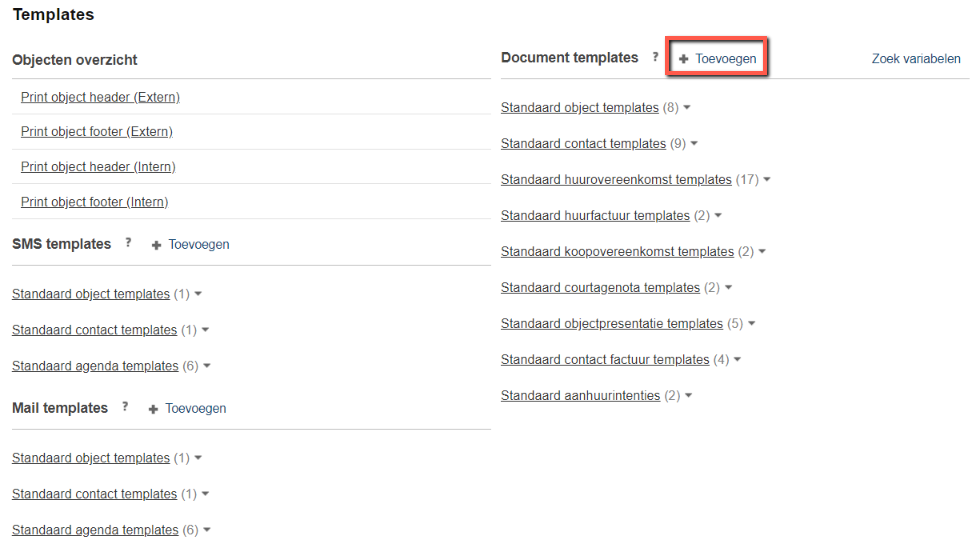
Task: Click plus icon next to Document templates Toevoegen
Action: [683, 59]
